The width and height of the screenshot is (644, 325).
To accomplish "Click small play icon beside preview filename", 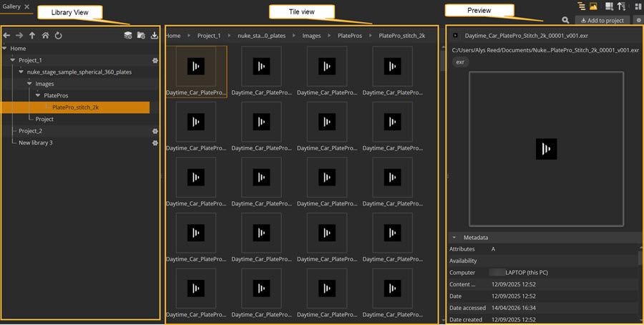I will tap(455, 36).
